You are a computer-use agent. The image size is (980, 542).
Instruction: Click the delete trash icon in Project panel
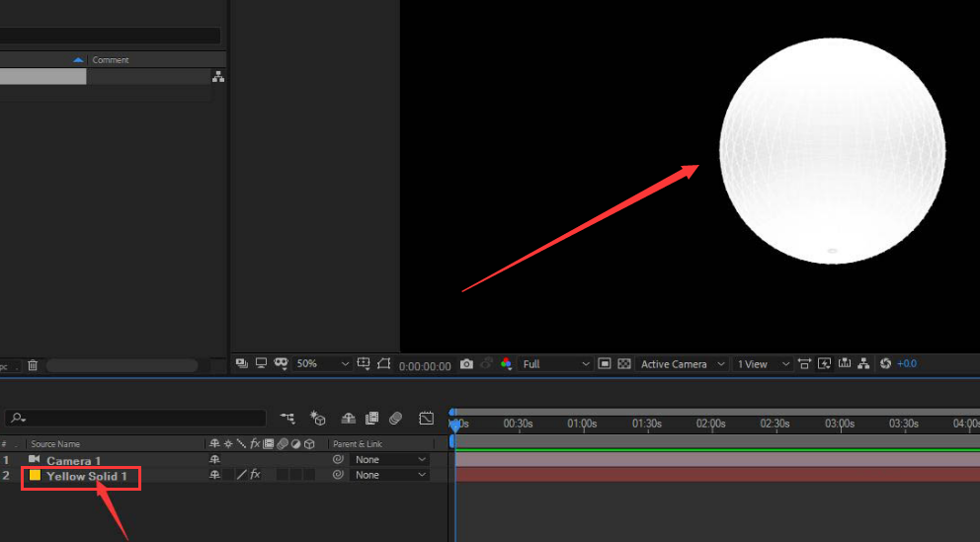pos(33,365)
